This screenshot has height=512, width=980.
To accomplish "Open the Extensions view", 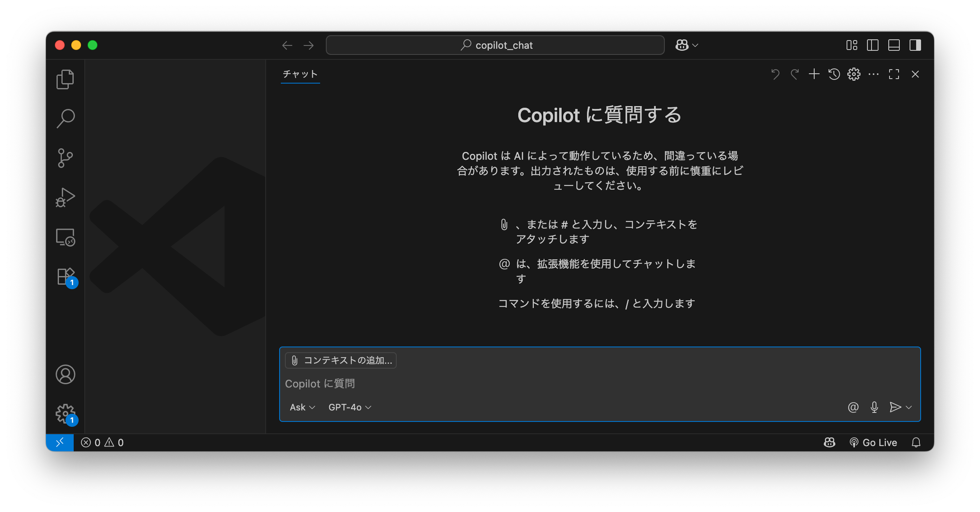I will [x=66, y=277].
